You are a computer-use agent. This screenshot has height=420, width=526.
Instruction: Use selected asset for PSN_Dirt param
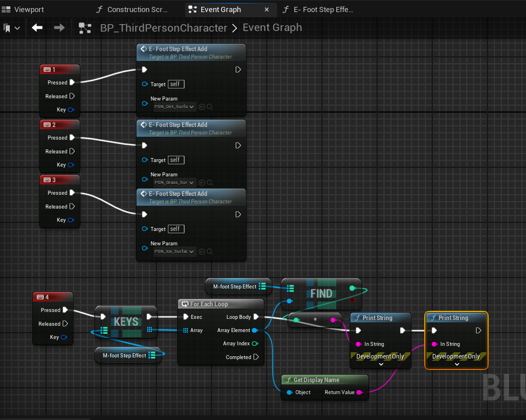(202, 107)
